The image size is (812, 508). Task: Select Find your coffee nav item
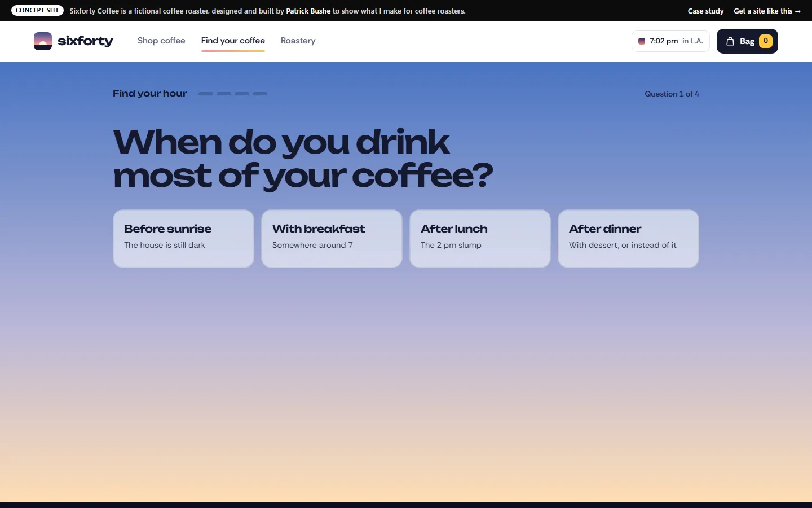(233, 41)
